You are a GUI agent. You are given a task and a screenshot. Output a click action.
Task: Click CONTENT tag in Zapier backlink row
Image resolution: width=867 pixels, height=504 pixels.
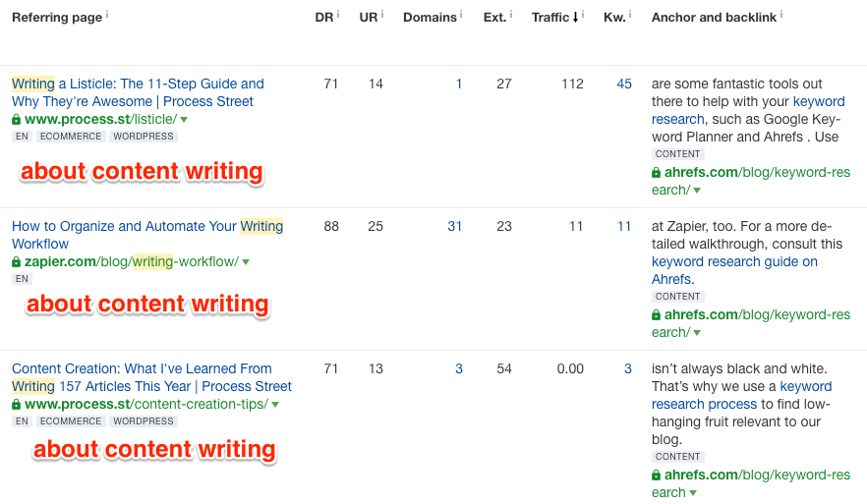coord(678,297)
